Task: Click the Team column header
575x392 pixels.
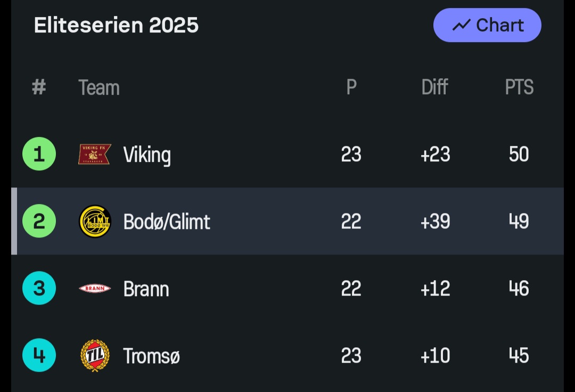Action: 99,87
